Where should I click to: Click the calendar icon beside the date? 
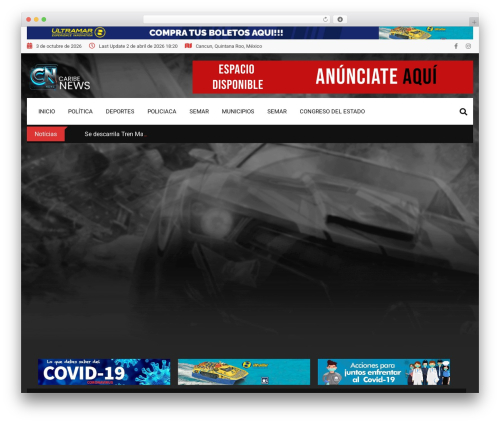pyautogui.click(x=30, y=46)
